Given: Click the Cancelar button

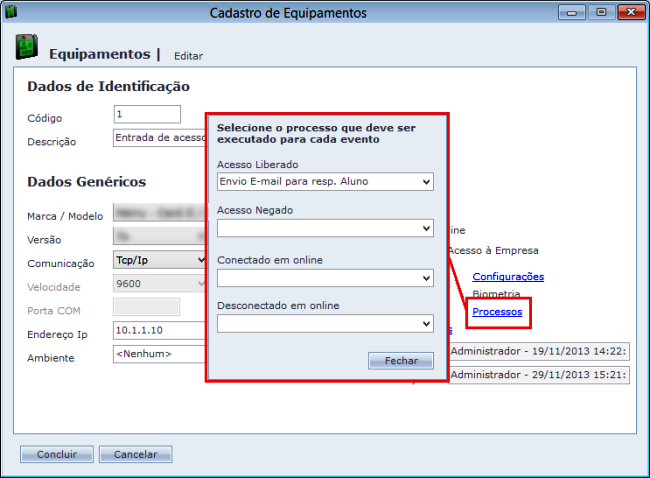Looking at the screenshot, I should point(135,454).
